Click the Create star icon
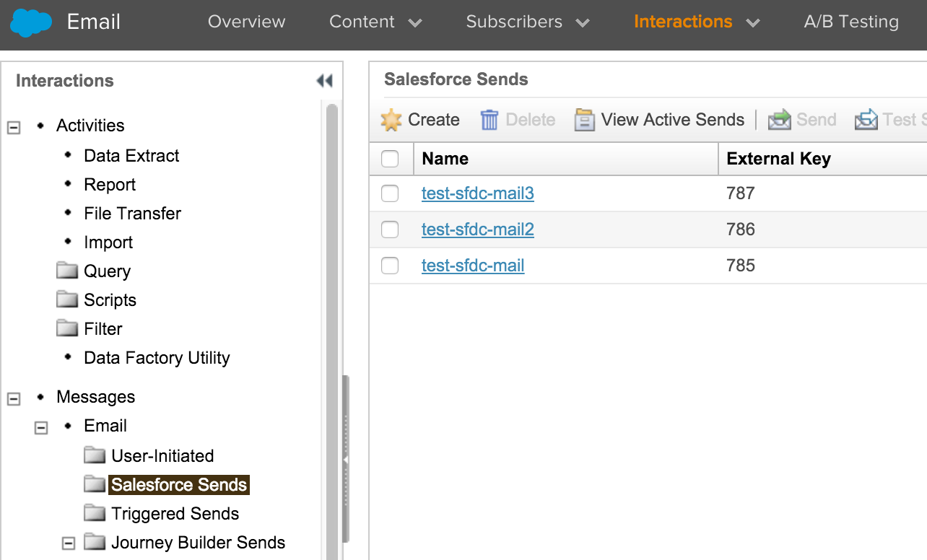This screenshot has height=560, width=927. click(391, 120)
